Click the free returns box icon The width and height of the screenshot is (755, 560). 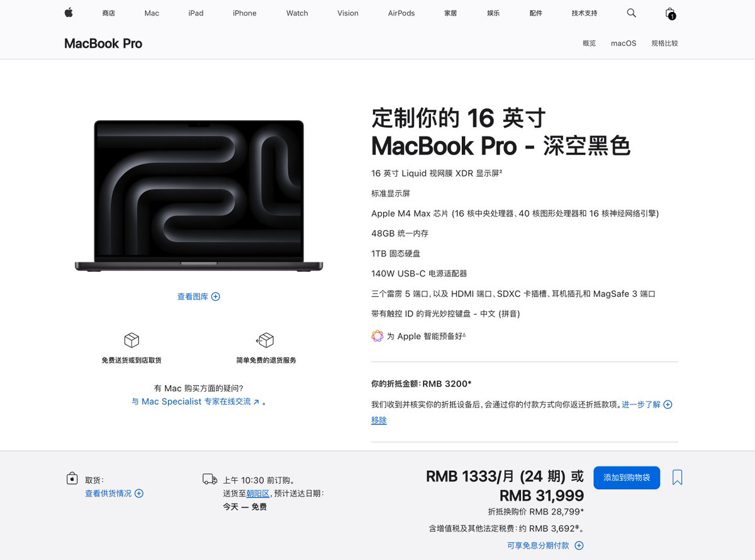click(265, 340)
